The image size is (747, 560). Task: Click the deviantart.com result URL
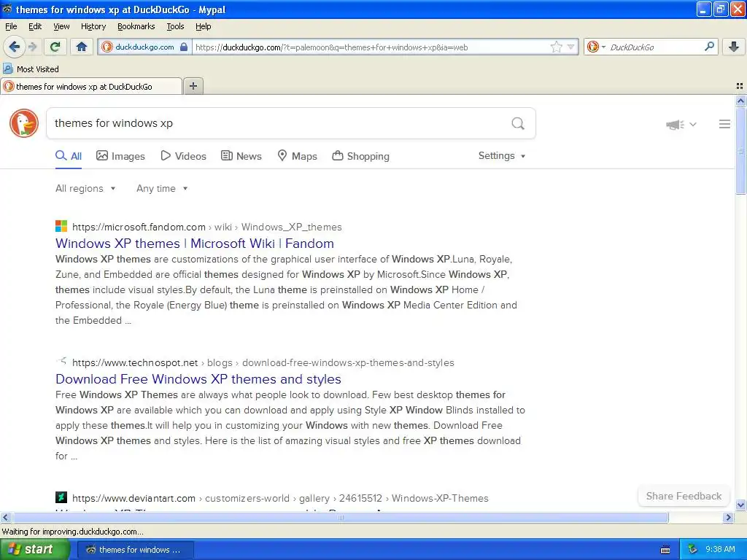pos(280,498)
